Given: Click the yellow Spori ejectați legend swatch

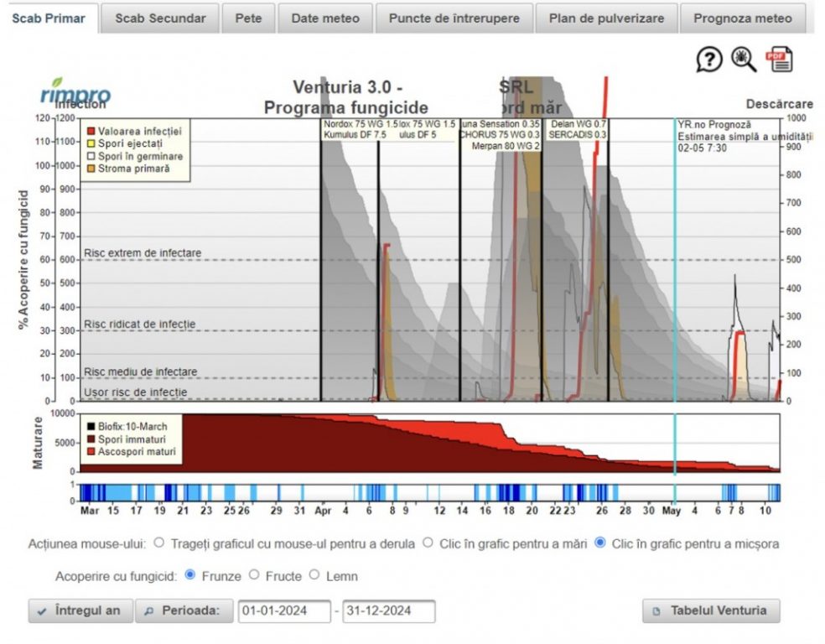Looking at the screenshot, I should (91, 143).
